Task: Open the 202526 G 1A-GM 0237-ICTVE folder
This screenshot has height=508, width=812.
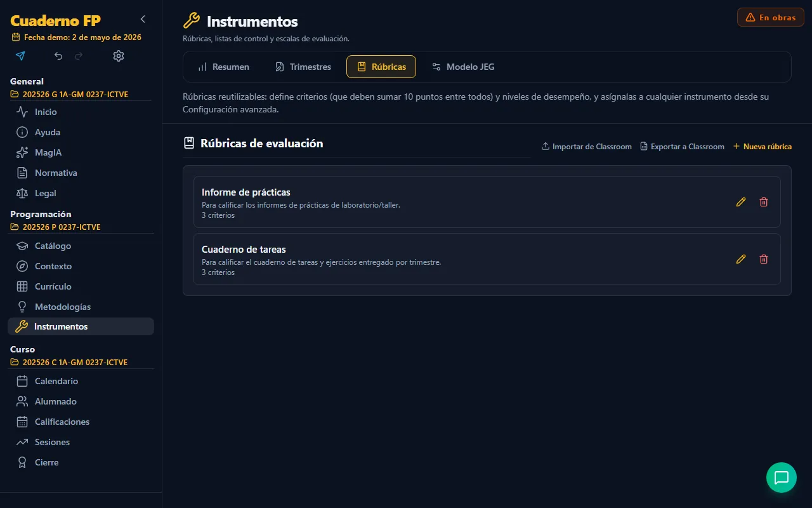Action: [70, 95]
